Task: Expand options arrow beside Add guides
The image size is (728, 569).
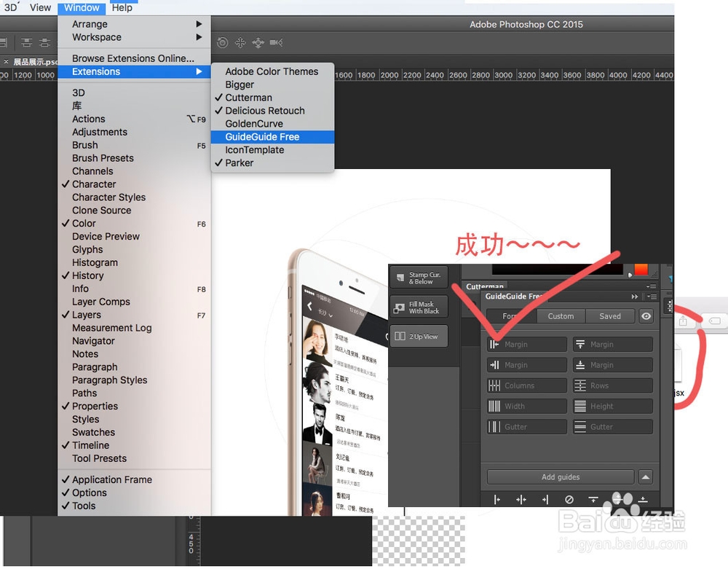Action: [646, 477]
